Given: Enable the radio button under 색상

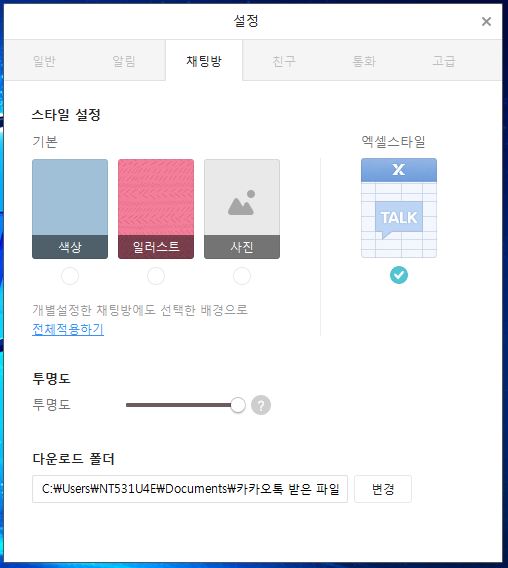Looking at the screenshot, I should 70,276.
